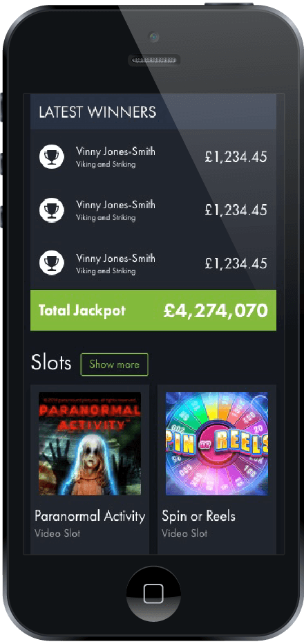The image size is (304, 644).
Task: Select the first Vinny Jones-Smith name
Action: click(115, 151)
